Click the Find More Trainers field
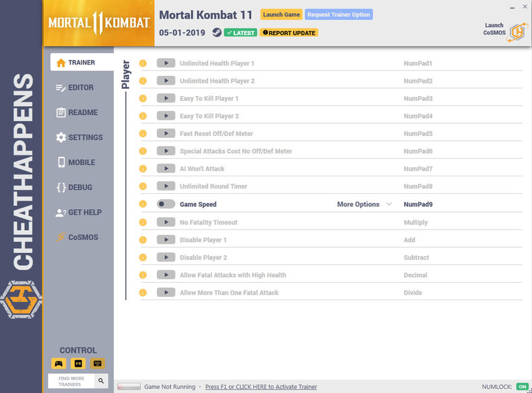532x393 pixels. tap(71, 381)
